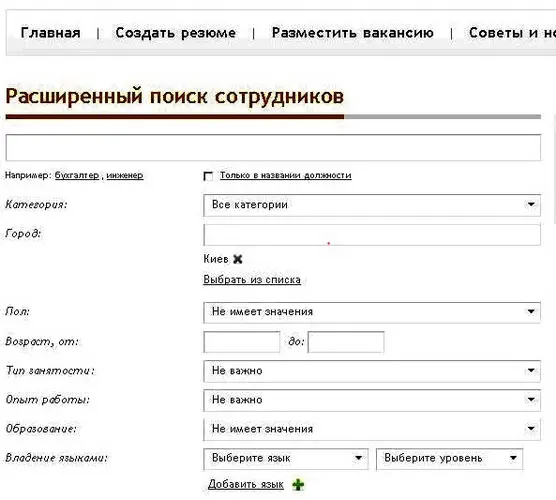Click the Категория label
The width and height of the screenshot is (556, 500).
point(36,205)
